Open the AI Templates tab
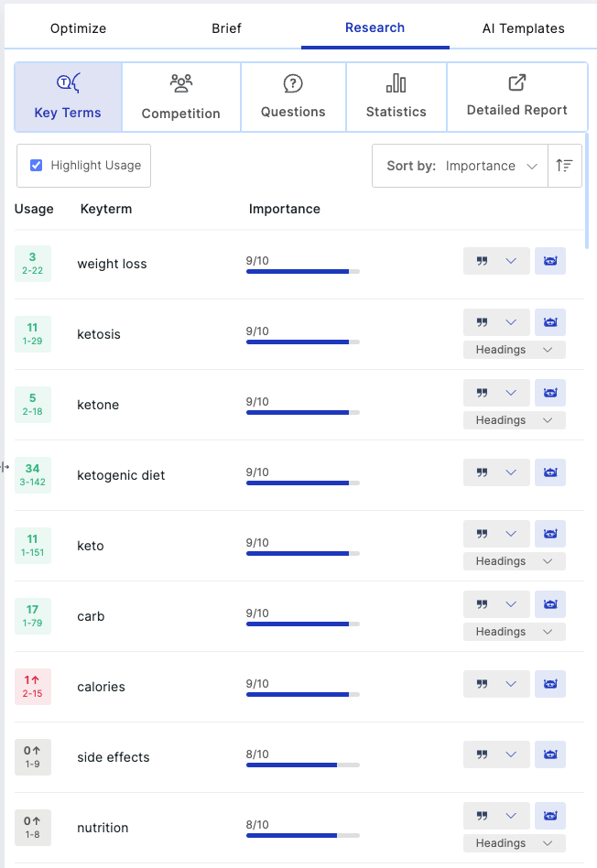Viewport: 597px width, 868px height. [524, 28]
